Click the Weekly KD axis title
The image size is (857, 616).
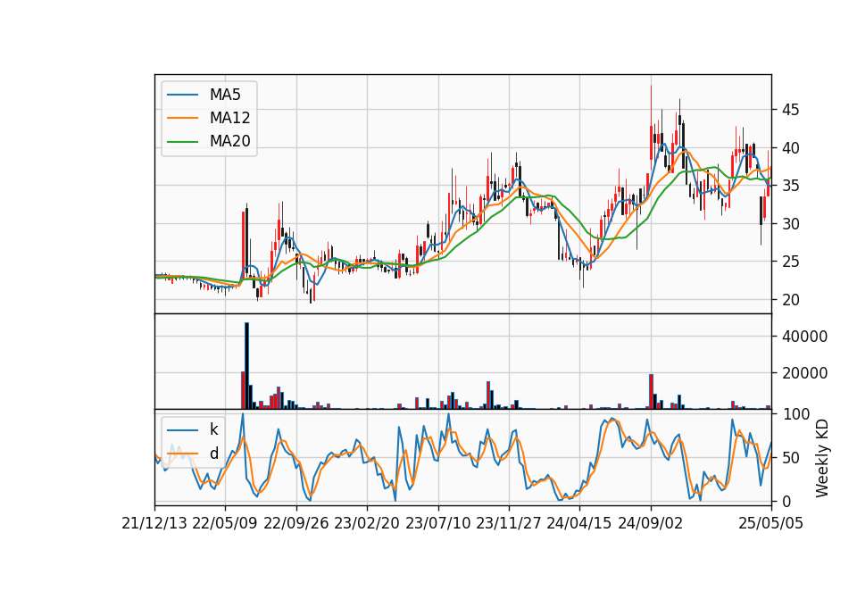pos(821,458)
